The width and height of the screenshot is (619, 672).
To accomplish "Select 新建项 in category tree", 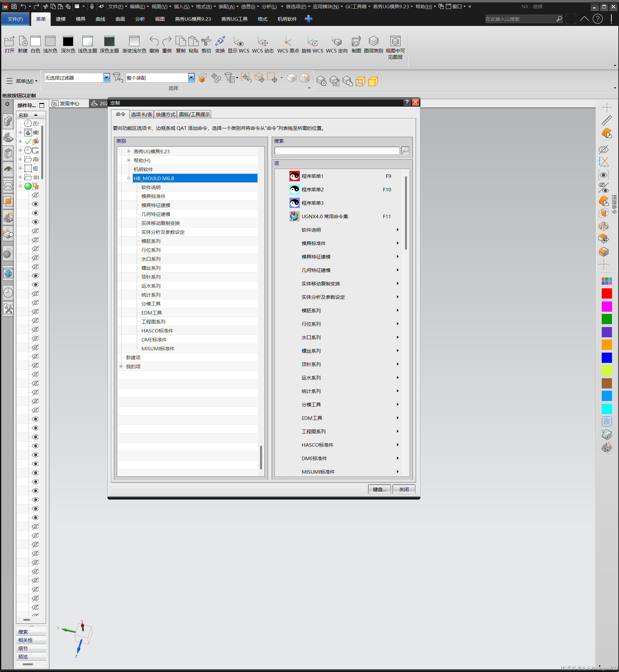I will pos(133,357).
